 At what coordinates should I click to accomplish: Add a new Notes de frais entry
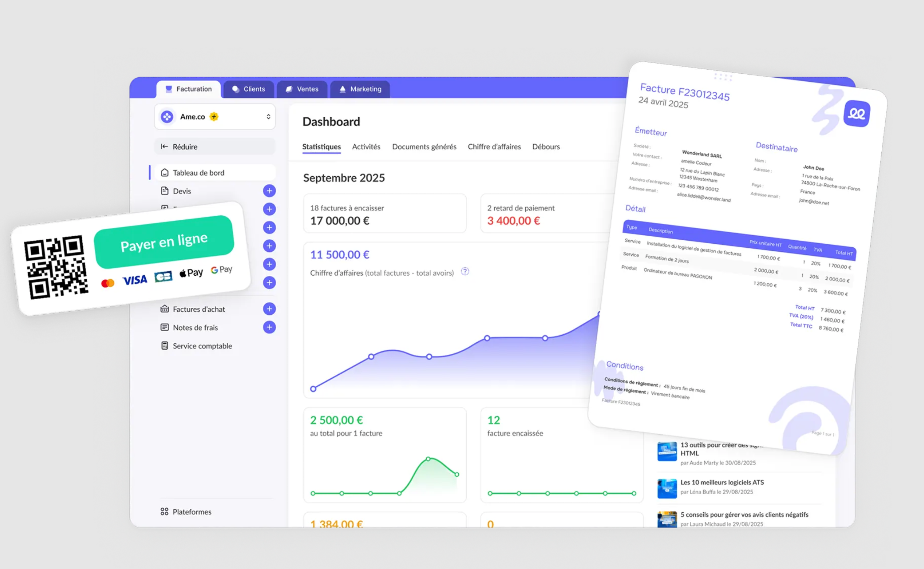269,328
